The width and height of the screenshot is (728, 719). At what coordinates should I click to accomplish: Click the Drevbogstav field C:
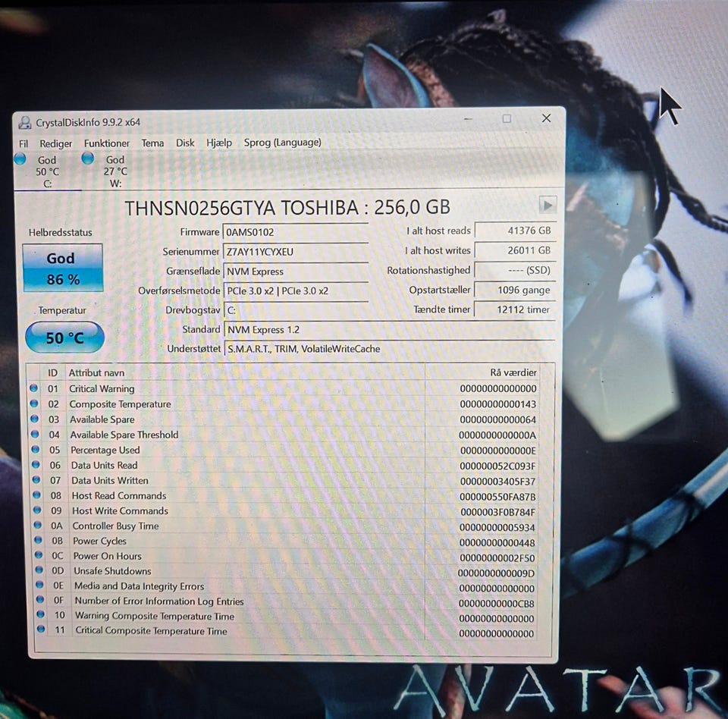[x=296, y=310]
